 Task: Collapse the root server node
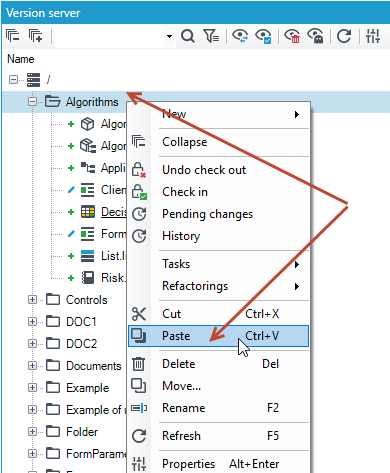(x=13, y=80)
